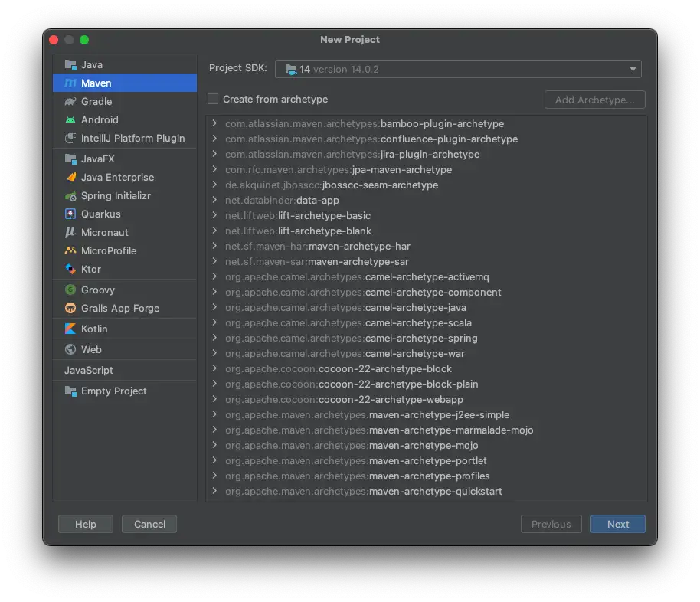Click the Java folder icon in sidebar
The width and height of the screenshot is (700, 602).
(70, 65)
